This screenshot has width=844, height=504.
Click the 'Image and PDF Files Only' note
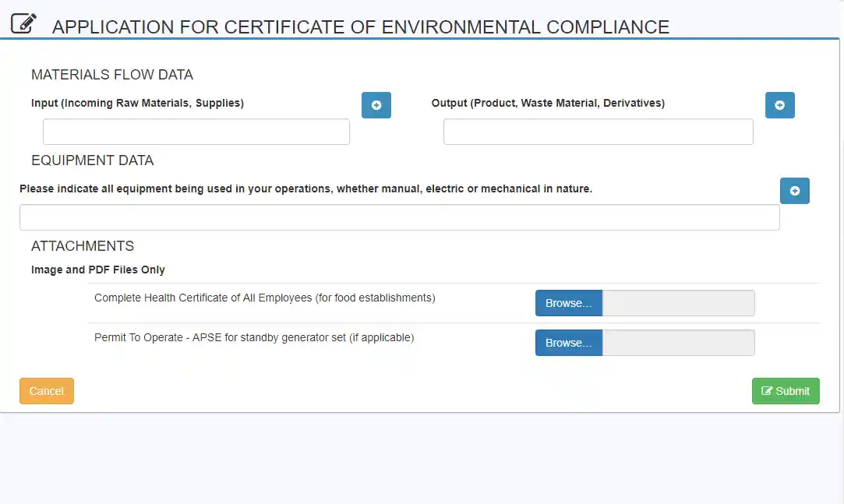click(x=98, y=270)
